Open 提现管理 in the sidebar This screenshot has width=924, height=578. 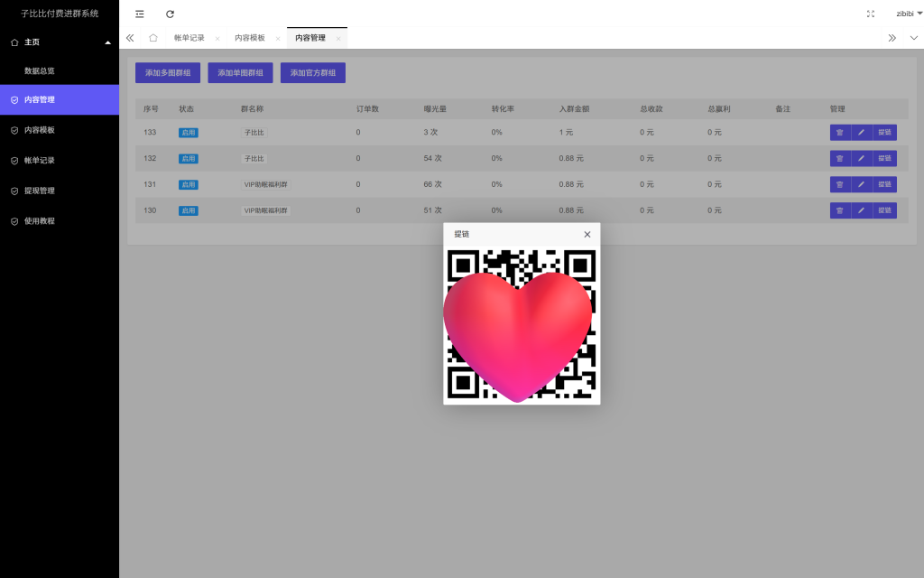pos(40,191)
